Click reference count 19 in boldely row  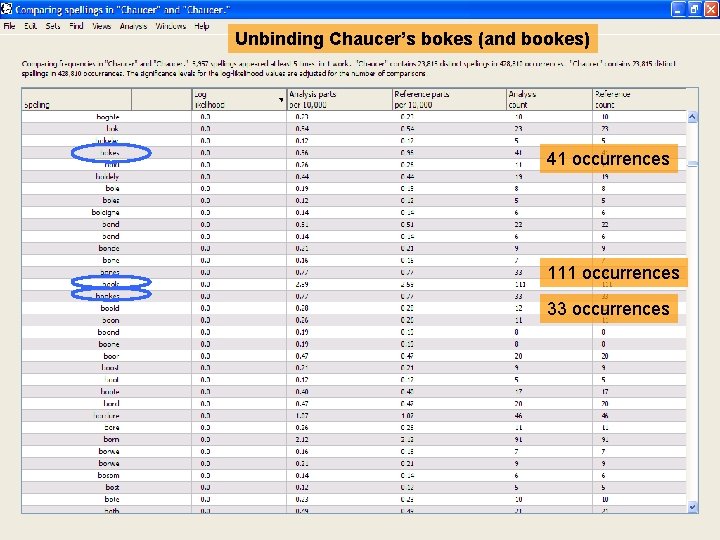605,176
